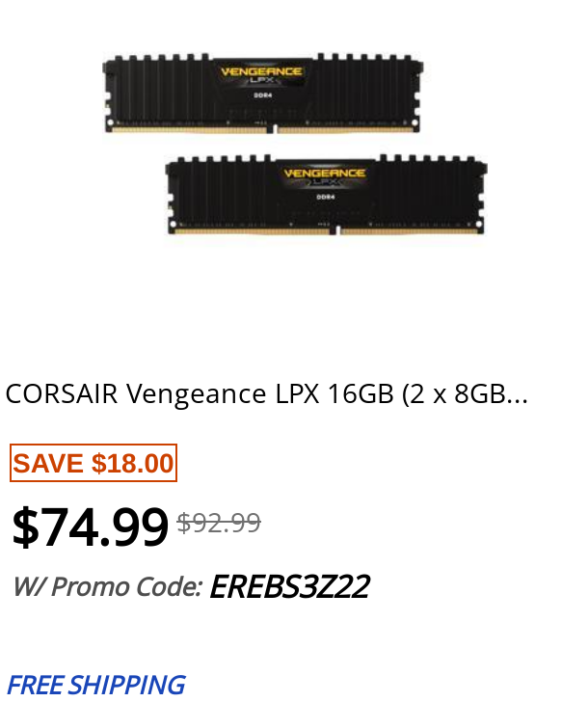Image resolution: width=588 pixels, height=702 pixels.
Task: Select the $74.99 current price
Action: click(x=90, y=526)
